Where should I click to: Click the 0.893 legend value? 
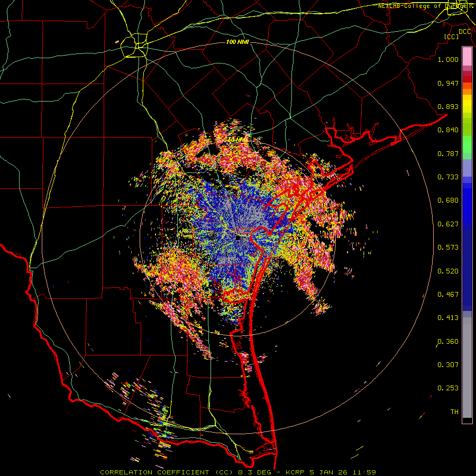(x=448, y=106)
